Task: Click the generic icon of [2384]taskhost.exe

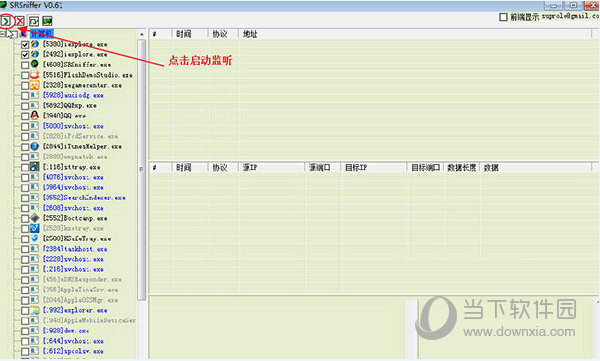Action: [35, 249]
